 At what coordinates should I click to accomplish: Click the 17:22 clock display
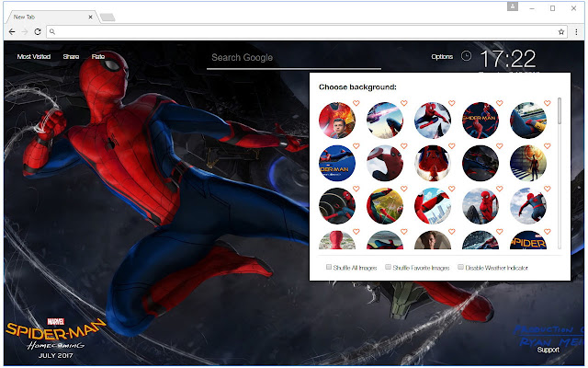(x=508, y=59)
